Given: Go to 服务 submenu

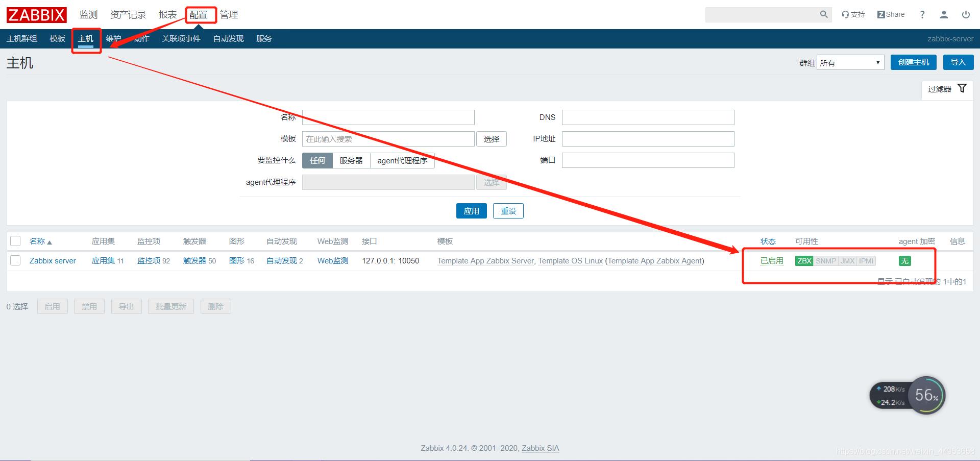Looking at the screenshot, I should (264, 39).
